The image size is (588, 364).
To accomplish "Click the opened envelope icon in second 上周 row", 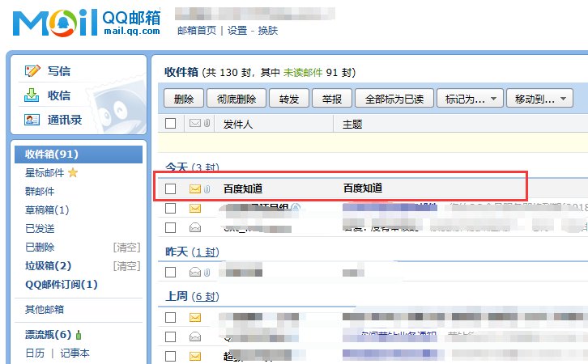I will 195,336.
